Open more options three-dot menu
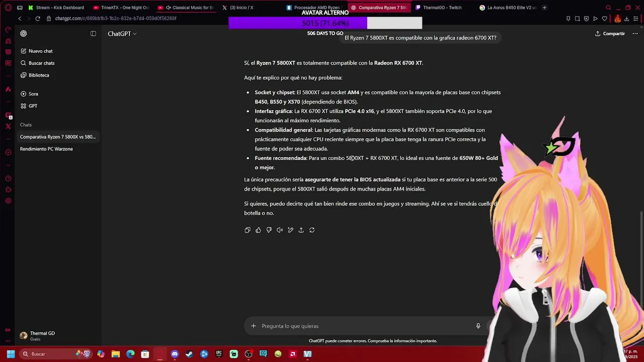This screenshot has width=644, height=362. (635, 34)
